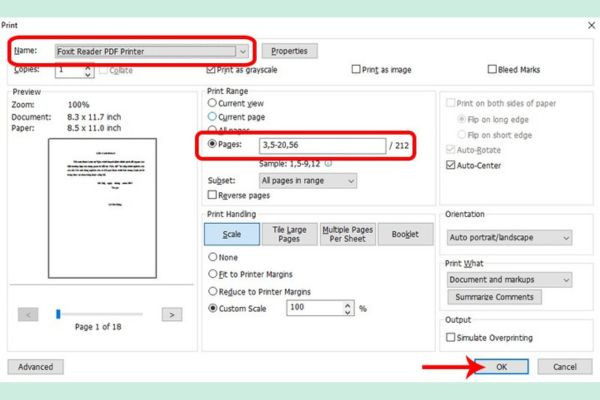
Task: Switch to Multiple Pages Per Sheet tab
Action: pos(347,234)
